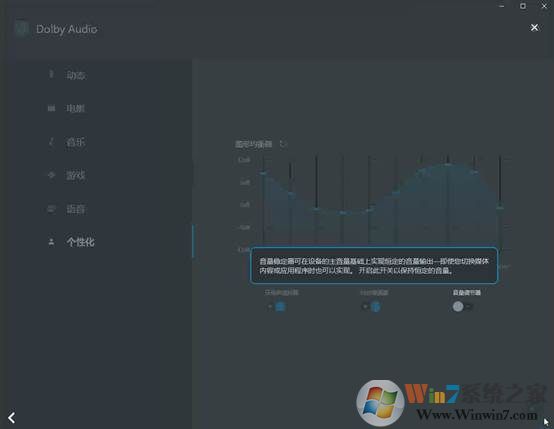Adjust the fifth equalizer band slider
The height and width of the screenshot is (429, 554).
(x=369, y=210)
